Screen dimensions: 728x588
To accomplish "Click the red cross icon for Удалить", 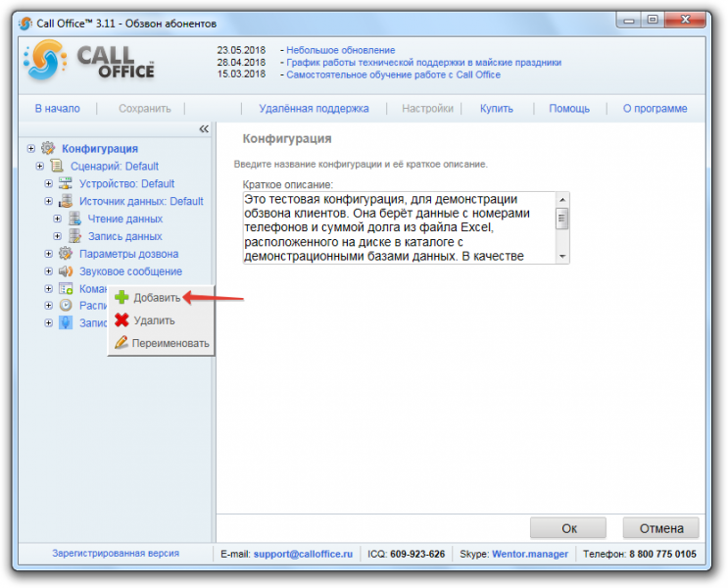I will pyautogui.click(x=121, y=320).
